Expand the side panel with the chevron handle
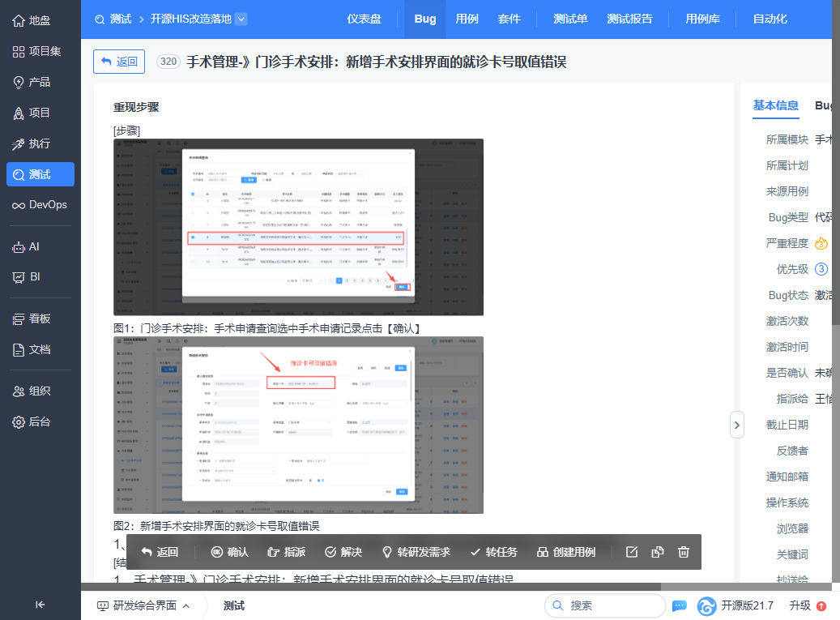This screenshot has height=620, width=840. pos(736,425)
